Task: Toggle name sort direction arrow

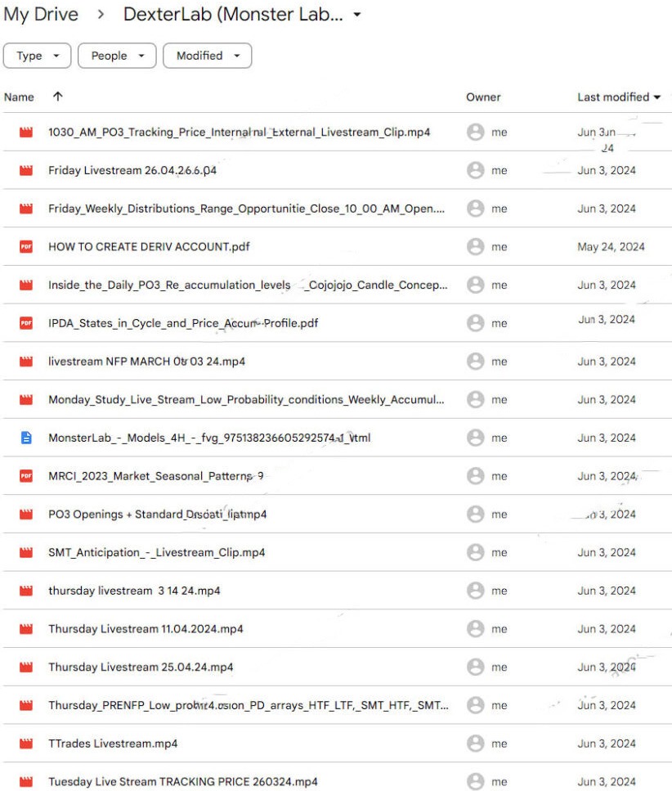Action: click(57, 97)
